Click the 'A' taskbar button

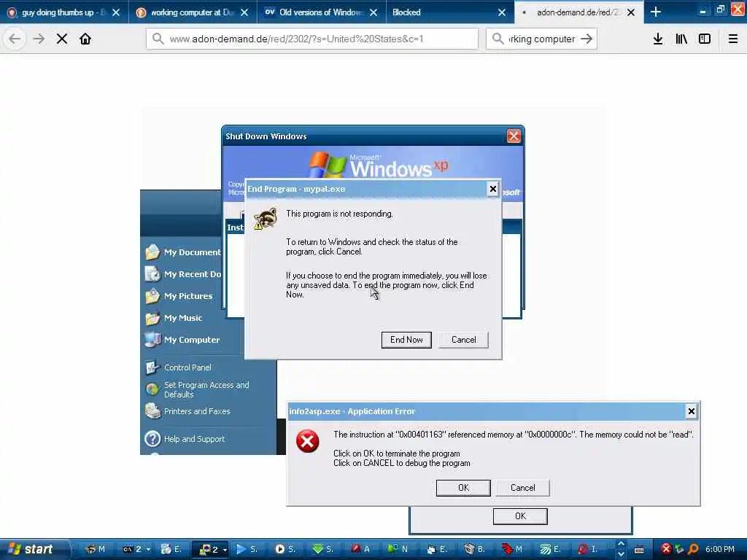pyautogui.click(x=361, y=549)
